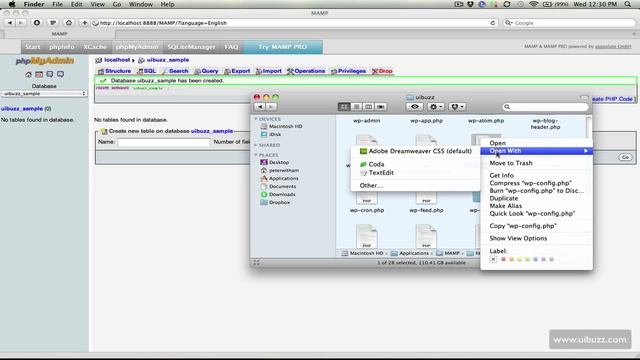640x360 pixels.
Task: Expand the SHARED sidebar section
Action: tap(256, 145)
